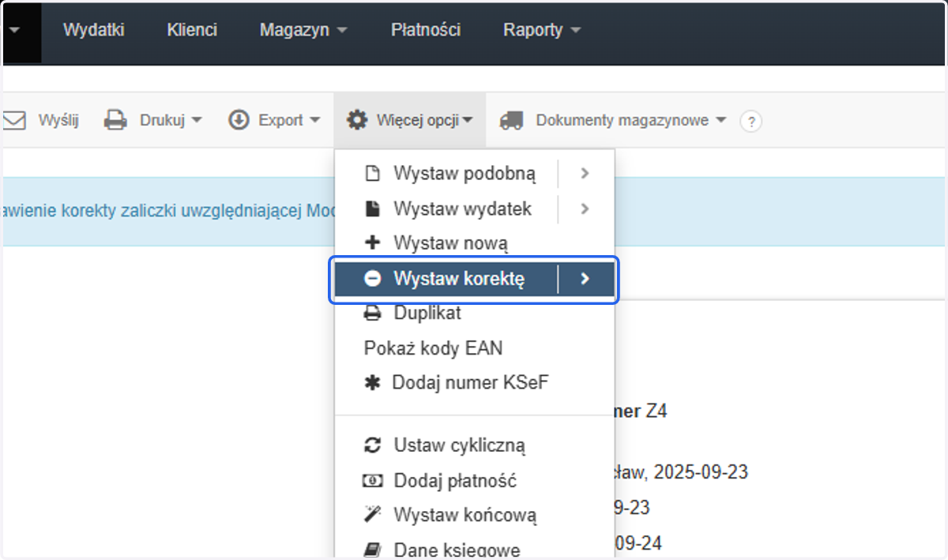Expand the Raporty dropdown menu
Image resolution: width=948 pixels, height=560 pixels.
542,30
